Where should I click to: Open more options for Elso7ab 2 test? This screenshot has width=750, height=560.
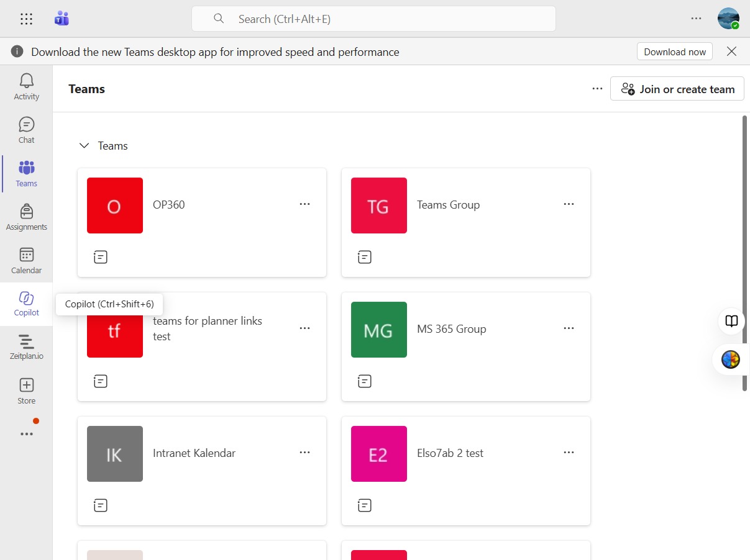(569, 453)
